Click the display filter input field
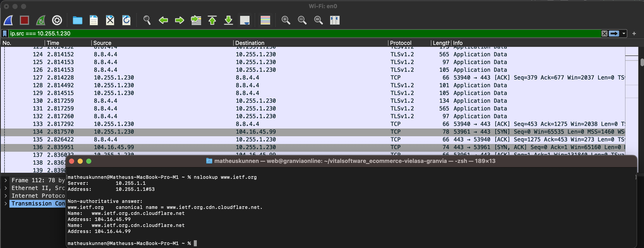 click(x=300, y=34)
